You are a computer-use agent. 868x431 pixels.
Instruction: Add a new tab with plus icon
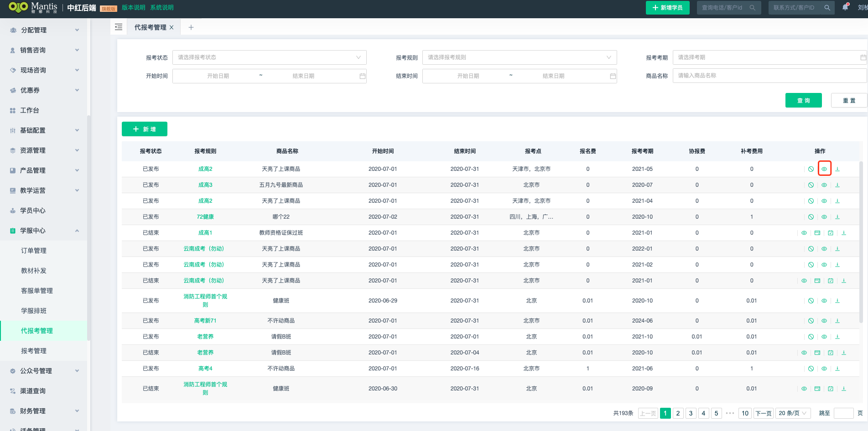[x=191, y=27]
